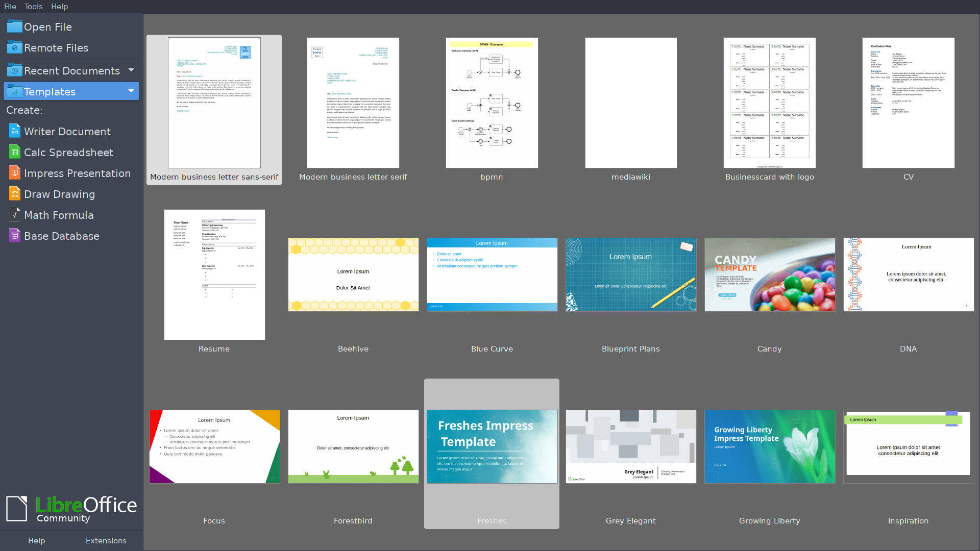Open the Help menu in menu bar
The image size is (980, 551).
pyautogui.click(x=59, y=7)
